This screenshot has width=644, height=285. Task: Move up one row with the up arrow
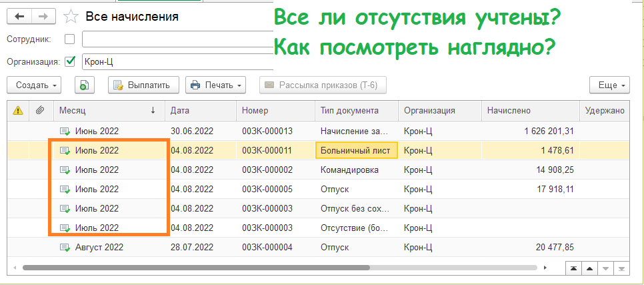tap(589, 268)
